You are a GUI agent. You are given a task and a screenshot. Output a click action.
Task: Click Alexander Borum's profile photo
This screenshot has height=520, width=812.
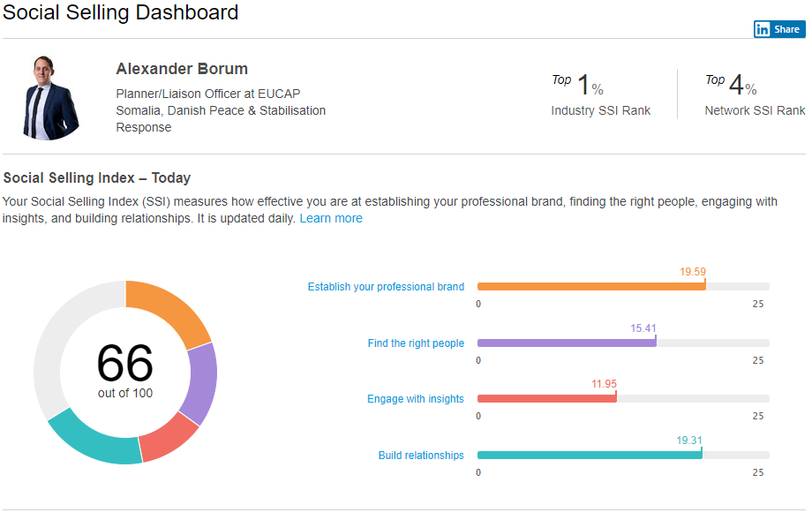[49, 97]
